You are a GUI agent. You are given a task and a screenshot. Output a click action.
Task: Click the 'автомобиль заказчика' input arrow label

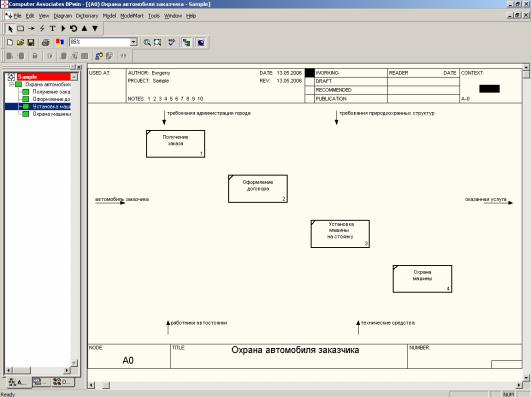[122, 199]
